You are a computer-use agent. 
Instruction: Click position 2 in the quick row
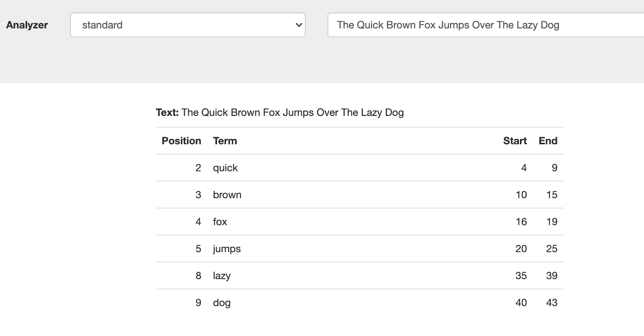point(198,168)
